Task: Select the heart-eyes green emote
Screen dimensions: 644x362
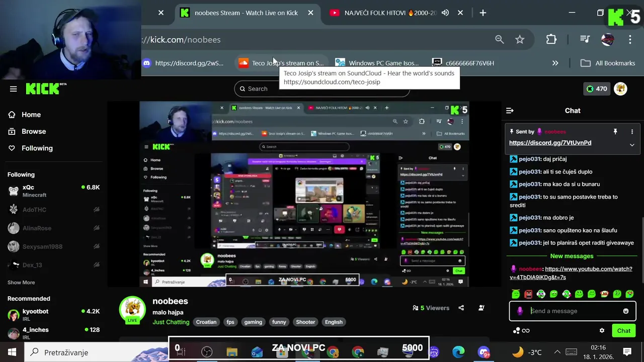Action: (x=629, y=294)
